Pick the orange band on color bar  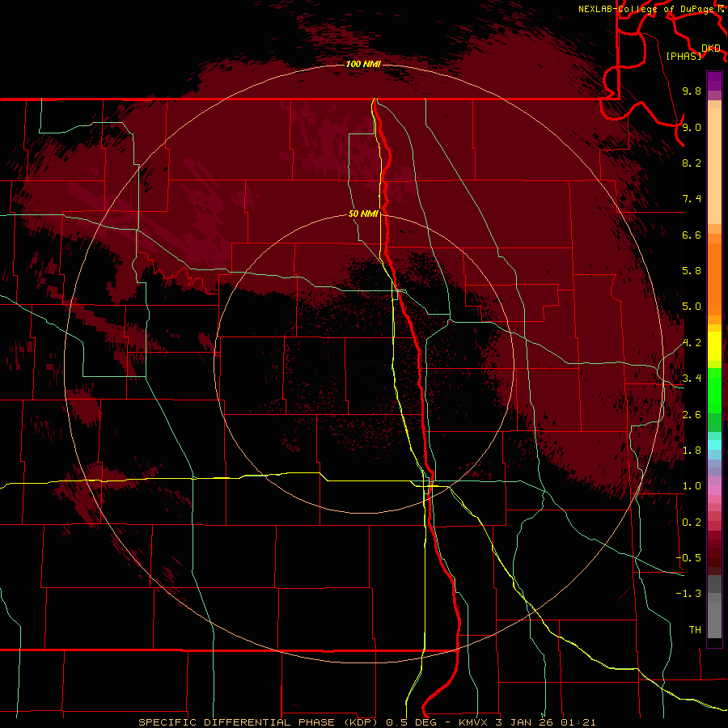(x=714, y=280)
